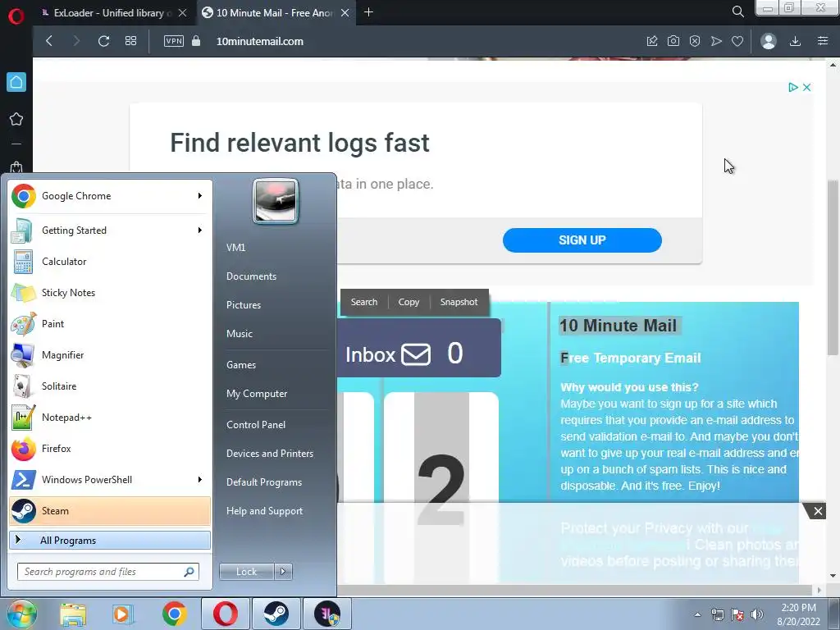The width and height of the screenshot is (840, 630).
Task: Close the ad with X icon
Action: pos(807,87)
